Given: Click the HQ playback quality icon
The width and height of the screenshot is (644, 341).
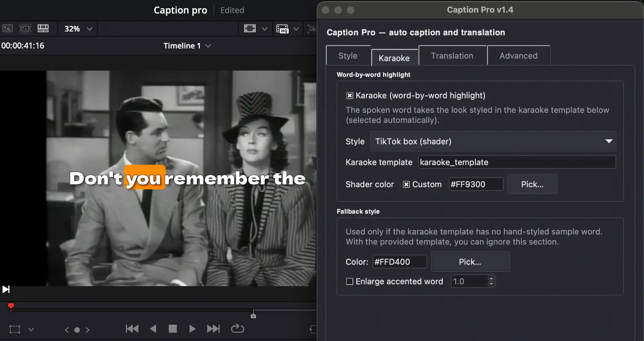Looking at the screenshot, I should [283, 29].
